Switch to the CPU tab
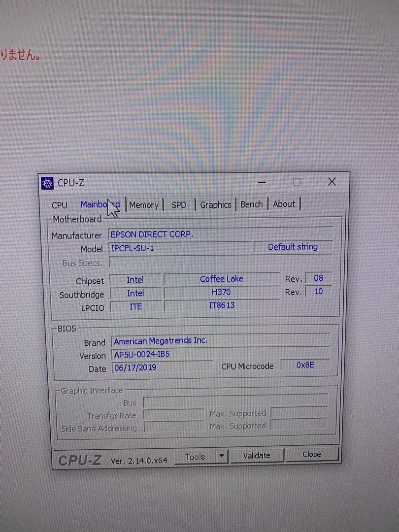Screen dimensions: 399x532 pos(60,205)
